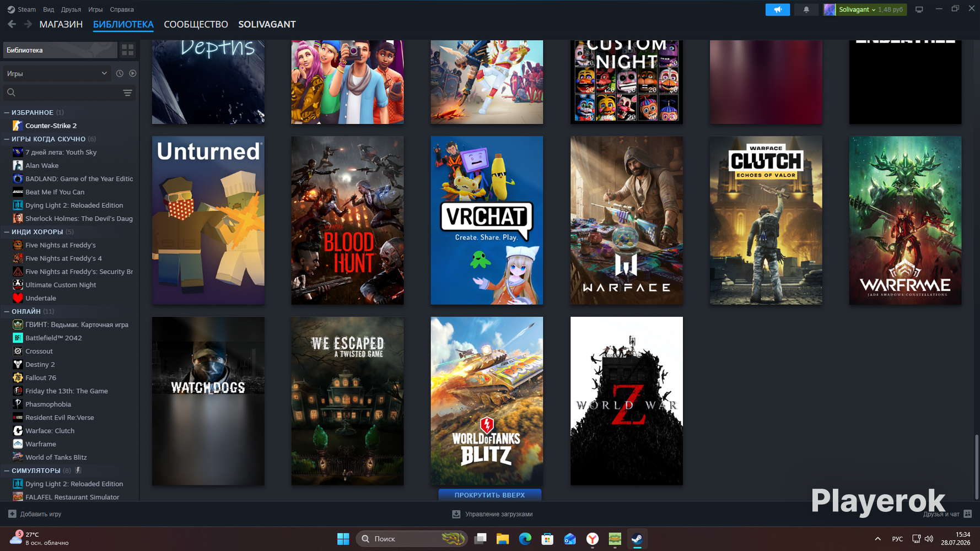Open the Blood Hunt game cover

[347, 220]
